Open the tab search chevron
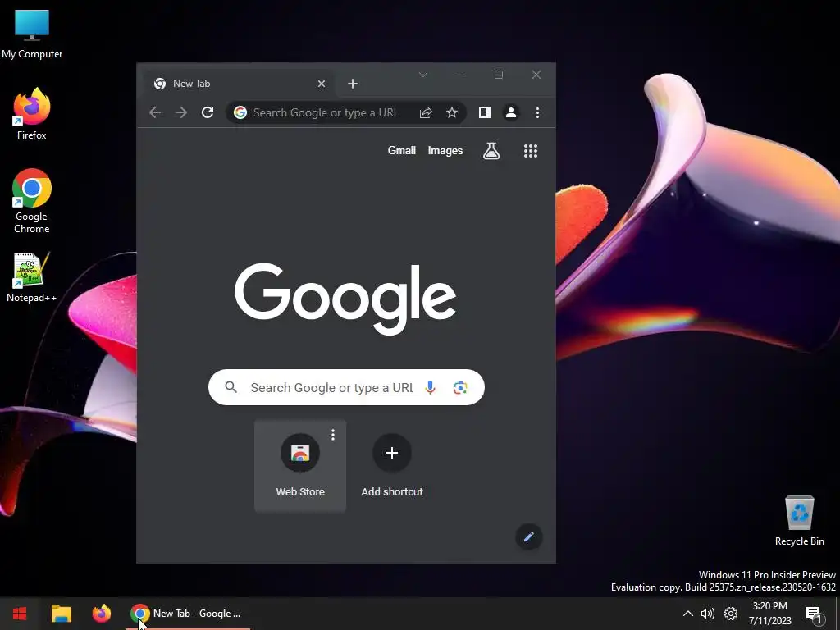 pos(423,75)
